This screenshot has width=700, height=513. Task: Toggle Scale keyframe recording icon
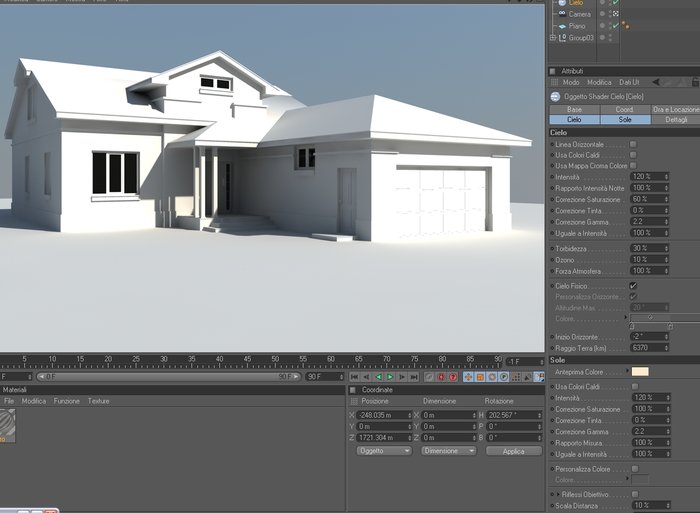point(480,377)
